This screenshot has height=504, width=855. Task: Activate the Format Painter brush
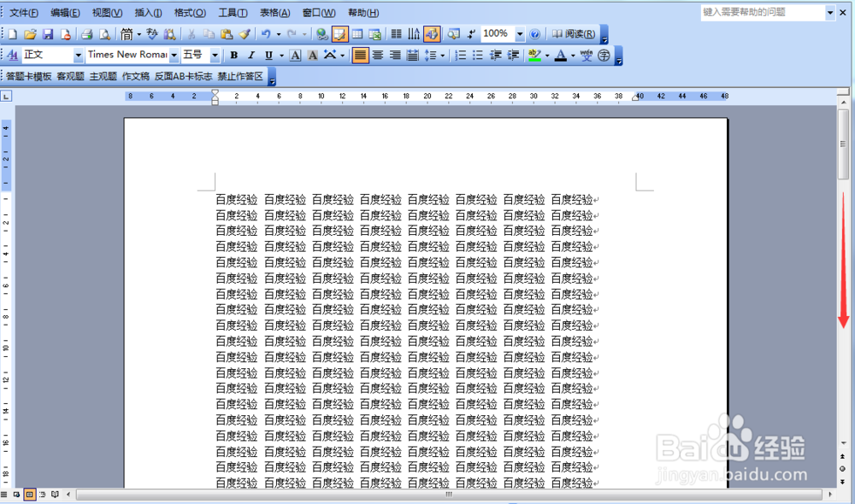(244, 34)
